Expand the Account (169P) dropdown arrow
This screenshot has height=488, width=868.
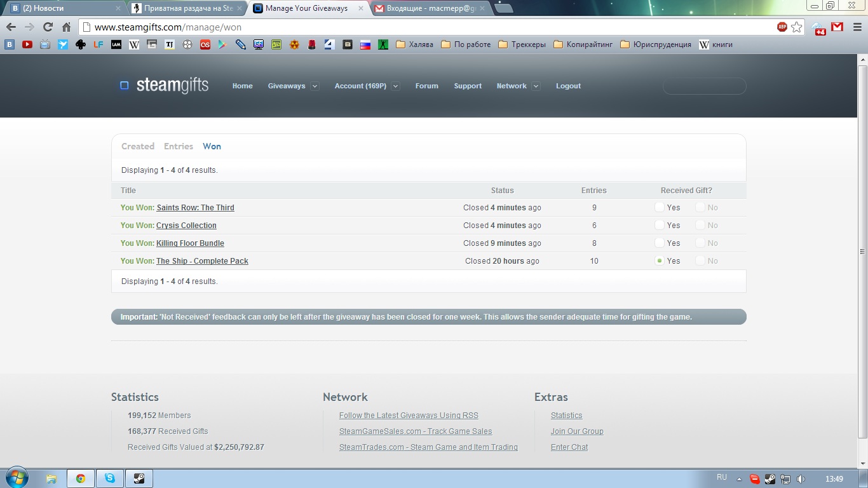tap(395, 86)
